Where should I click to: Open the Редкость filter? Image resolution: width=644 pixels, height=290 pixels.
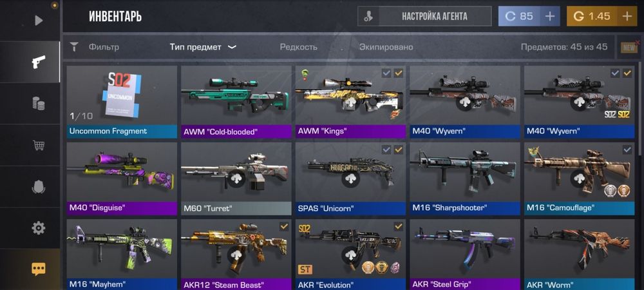tap(299, 47)
